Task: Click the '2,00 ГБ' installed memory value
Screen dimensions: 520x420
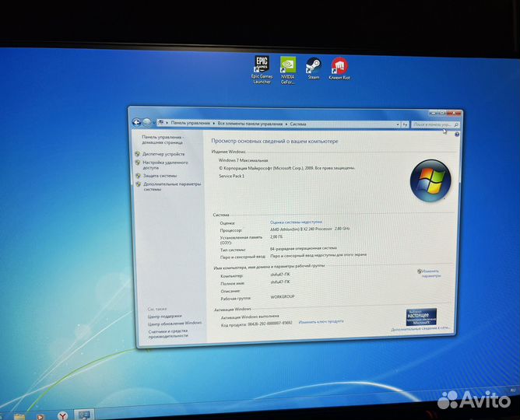Action: 276,236
